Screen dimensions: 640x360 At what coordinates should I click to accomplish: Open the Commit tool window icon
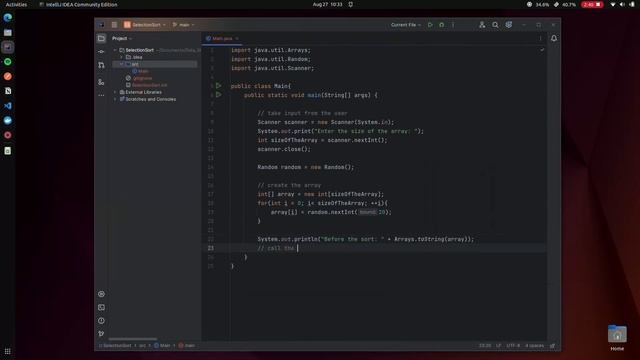101,52
